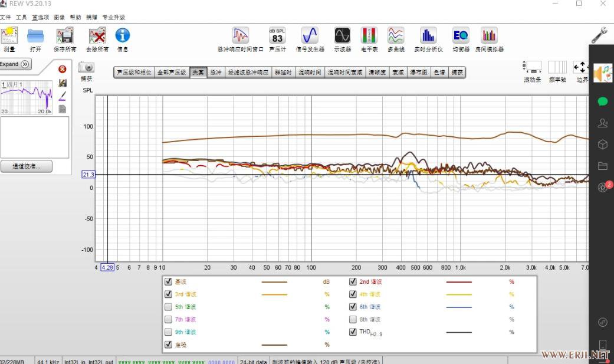Click the 通道校准 button
The height and width of the screenshot is (364, 614).
pyautogui.click(x=27, y=166)
